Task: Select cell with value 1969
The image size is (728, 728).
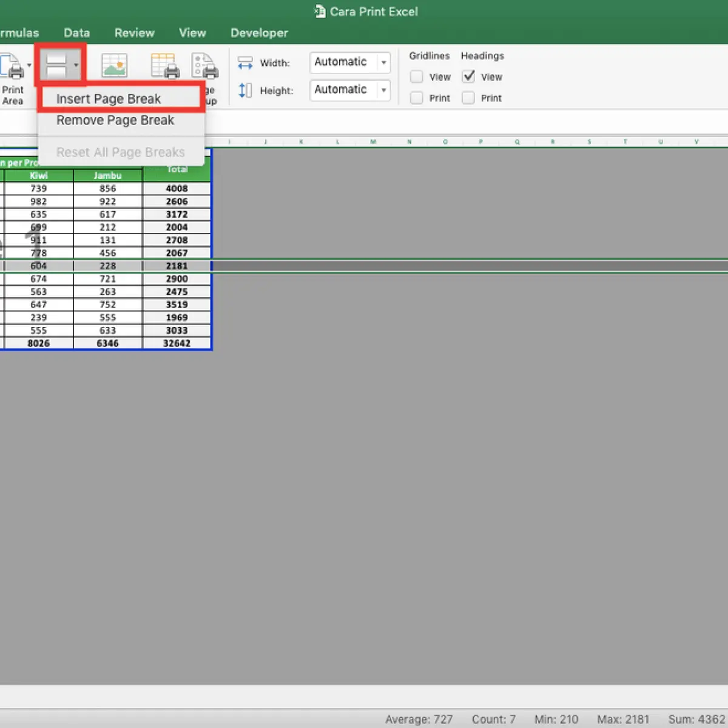Action: 177,317
